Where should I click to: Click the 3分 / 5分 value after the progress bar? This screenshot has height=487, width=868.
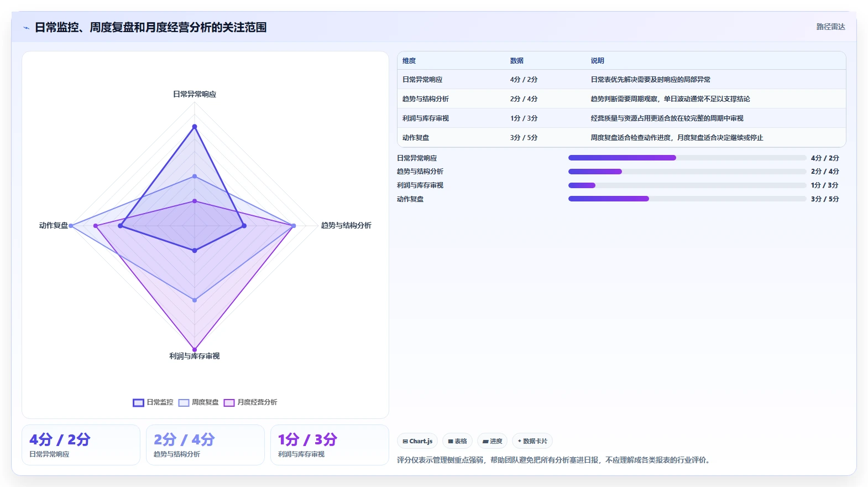pos(825,199)
